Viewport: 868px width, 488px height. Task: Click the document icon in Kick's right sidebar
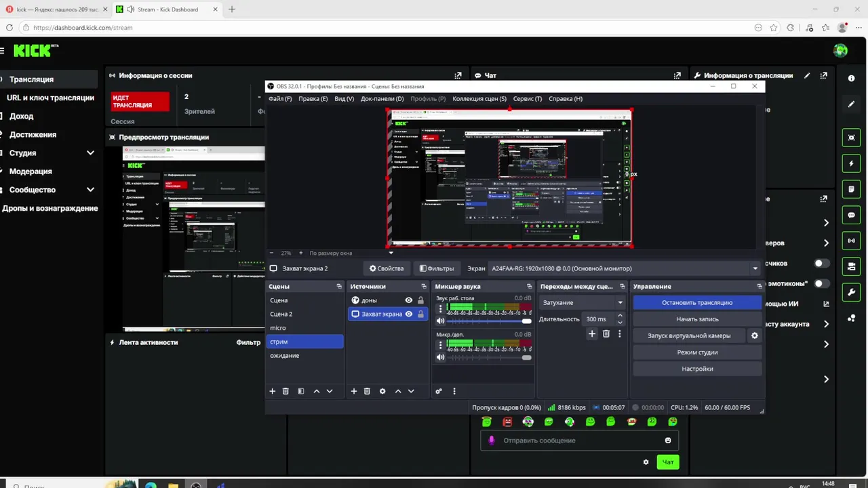851,189
